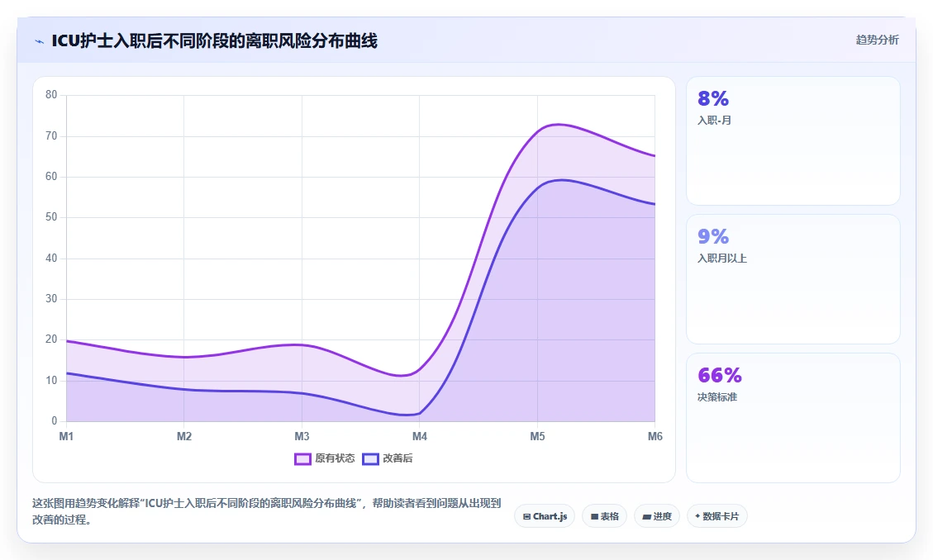The image size is (933, 560).
Task: Click the 80 y-axis value
Action: coord(51,94)
